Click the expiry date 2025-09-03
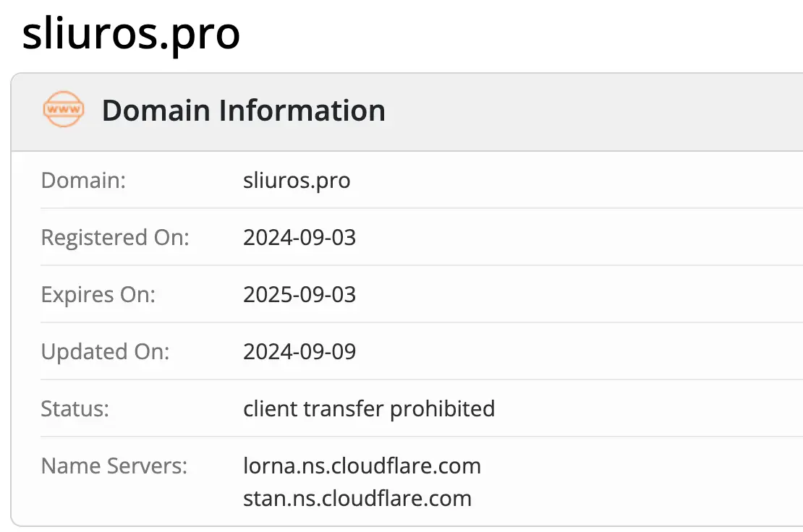Screen dimensions: 803x532 point(299,294)
